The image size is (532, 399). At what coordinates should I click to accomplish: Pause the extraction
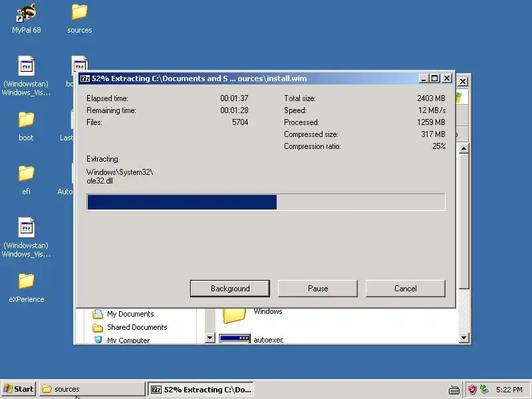[x=318, y=289]
